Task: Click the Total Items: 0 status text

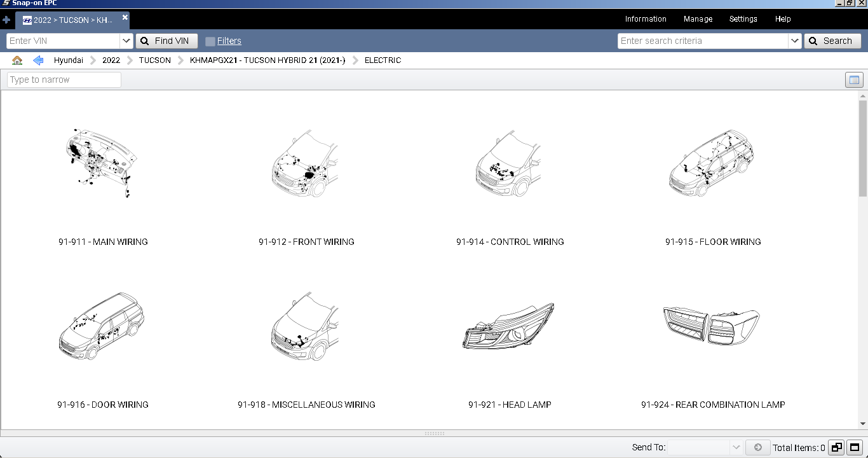Action: pyautogui.click(x=799, y=448)
